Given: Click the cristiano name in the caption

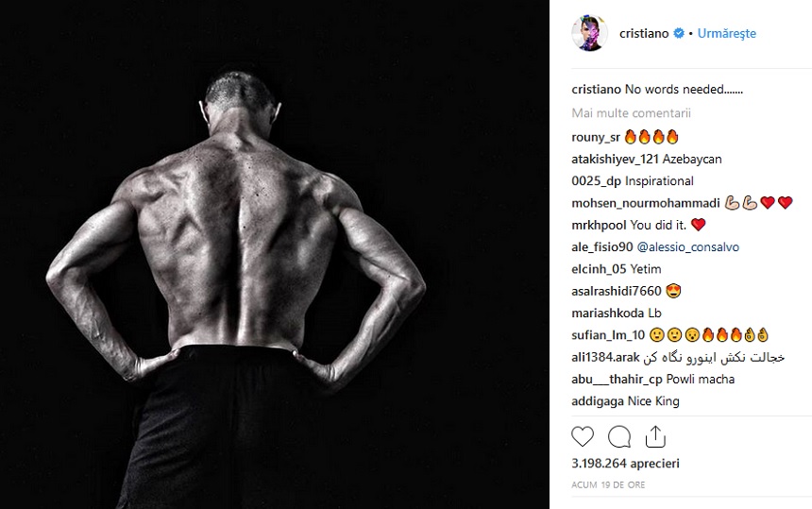Looking at the screenshot, I should [596, 89].
